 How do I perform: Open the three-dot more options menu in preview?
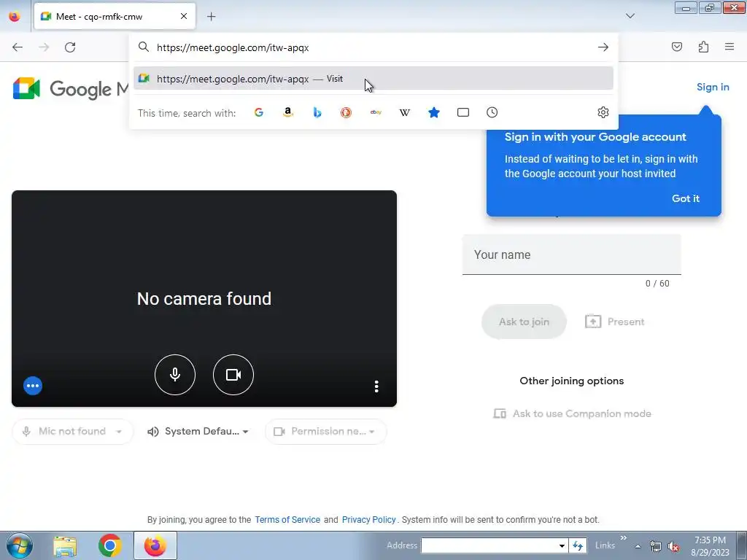(376, 386)
